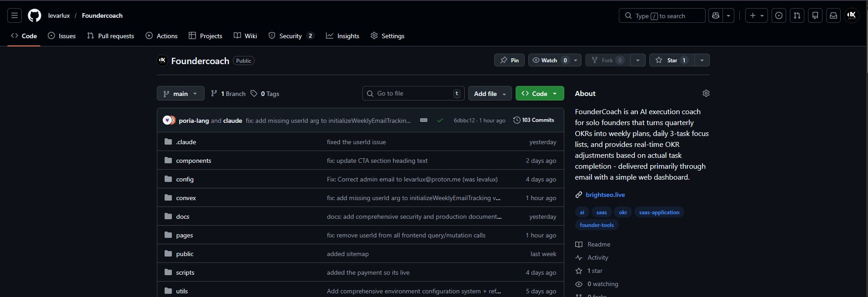Image resolution: width=868 pixels, height=297 pixels.
Task: Edit About details gear icon
Action: 706,93
